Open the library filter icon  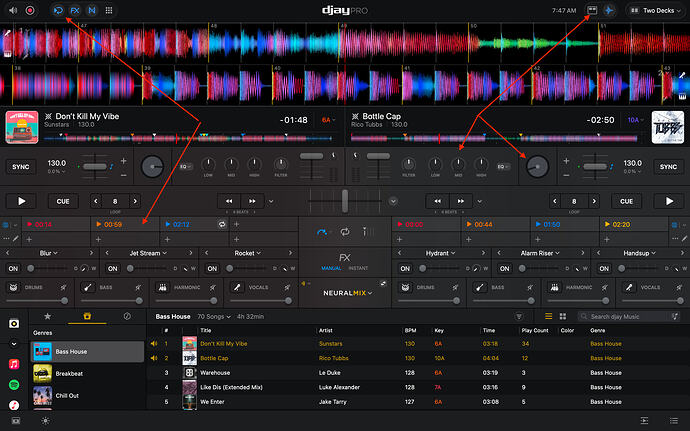coord(519,317)
